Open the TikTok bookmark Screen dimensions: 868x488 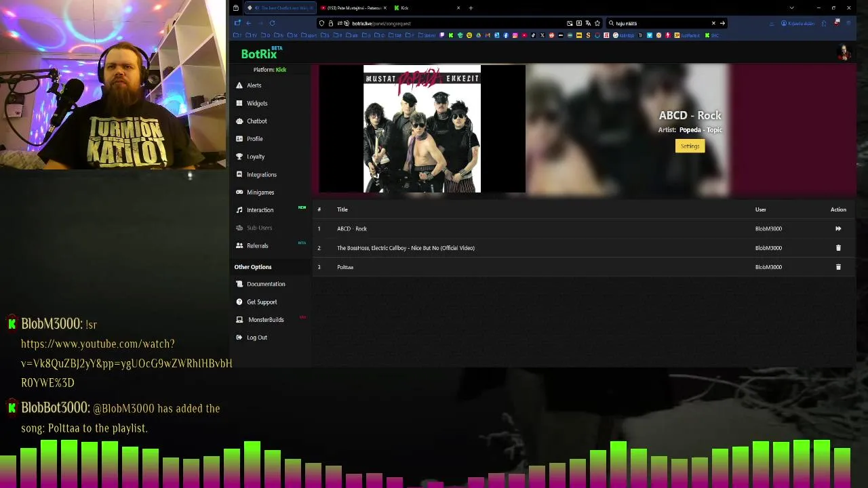[533, 35]
